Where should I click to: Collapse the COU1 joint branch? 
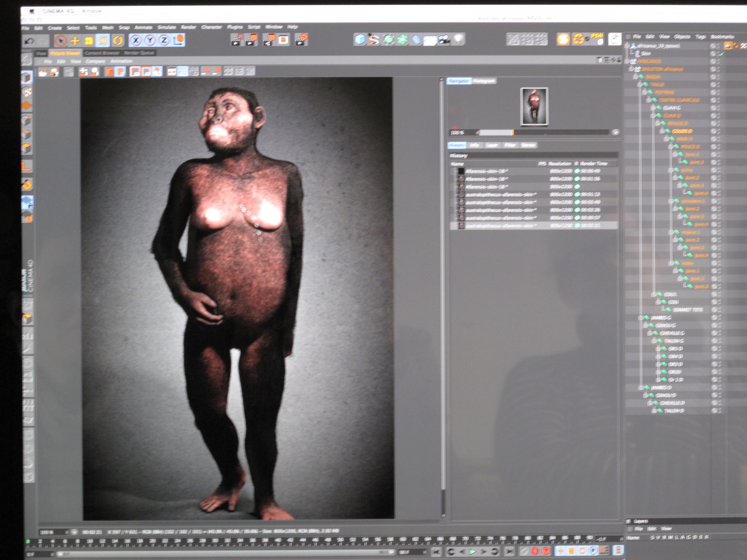654,294
